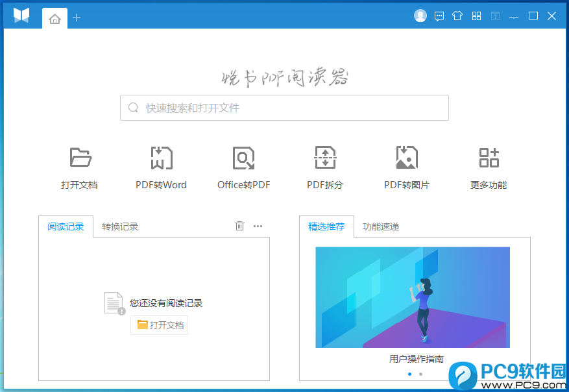The image size is (569, 392).
Task: Click the PDF转Word label
Action: pos(161,185)
